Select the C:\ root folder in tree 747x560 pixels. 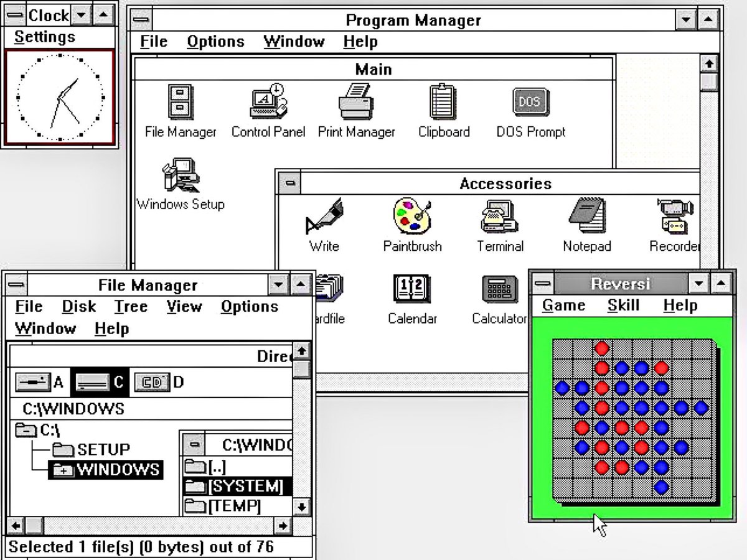[37, 429]
